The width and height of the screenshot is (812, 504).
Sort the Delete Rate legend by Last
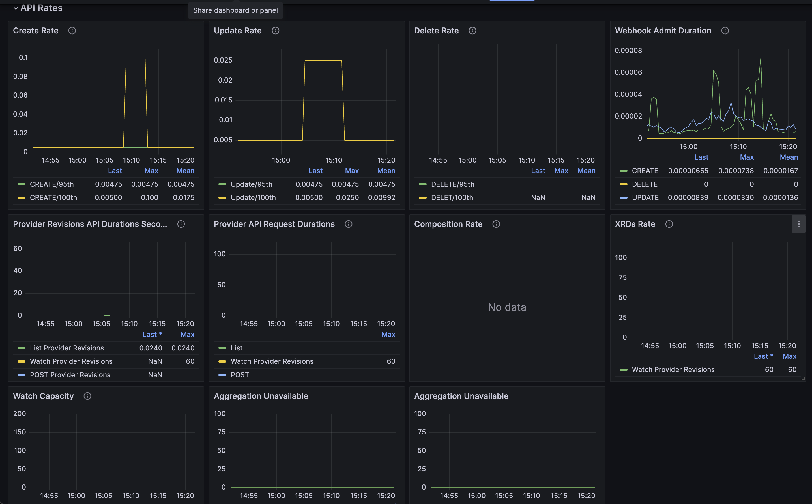538,171
